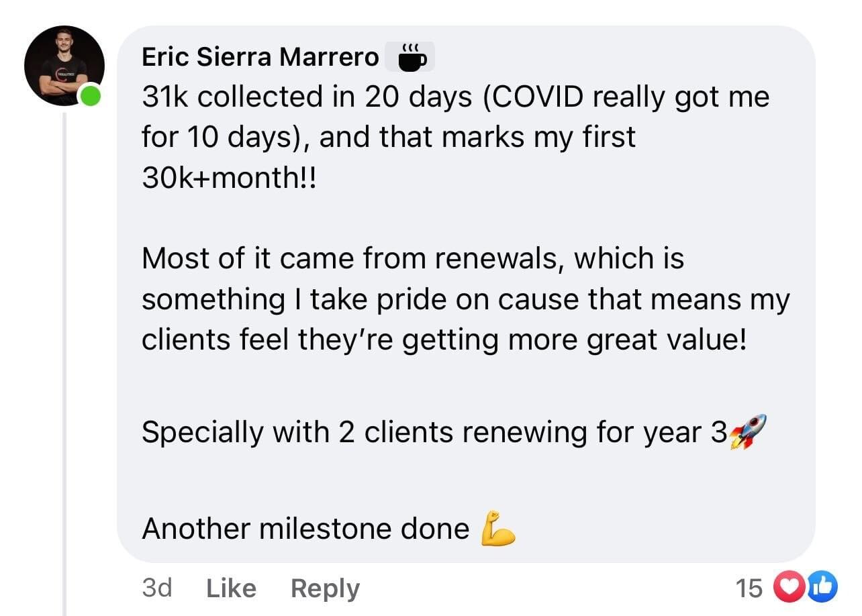862x616 pixels.
Task: Open the 3d timestamp link
Action: pyautogui.click(x=157, y=588)
